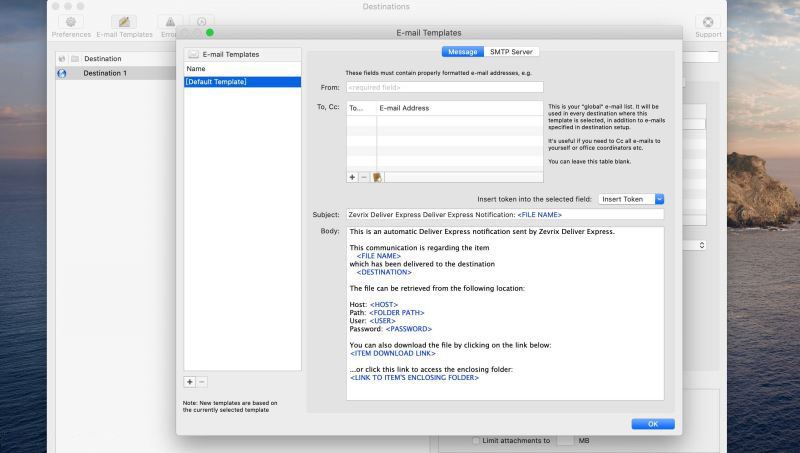The height and width of the screenshot is (453, 800).
Task: Select the [Default Template] entry
Action: pos(242,82)
